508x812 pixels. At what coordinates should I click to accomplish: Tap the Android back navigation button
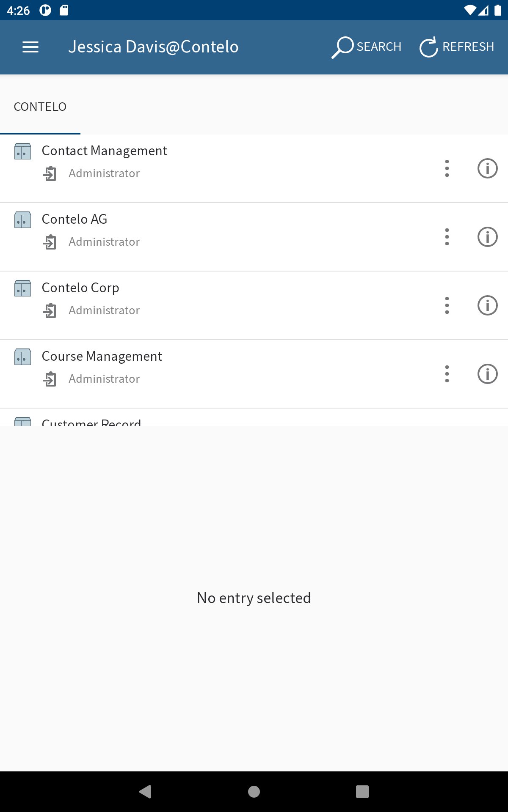[x=145, y=791]
